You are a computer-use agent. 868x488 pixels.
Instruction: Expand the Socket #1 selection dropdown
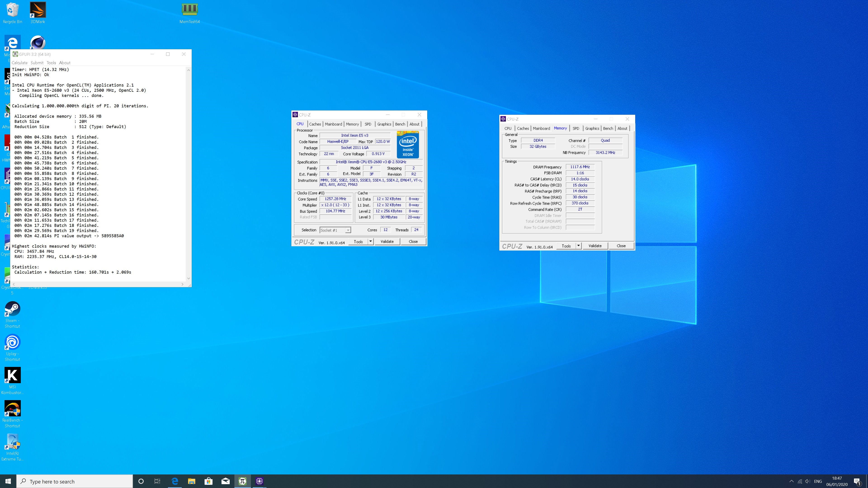pos(348,230)
